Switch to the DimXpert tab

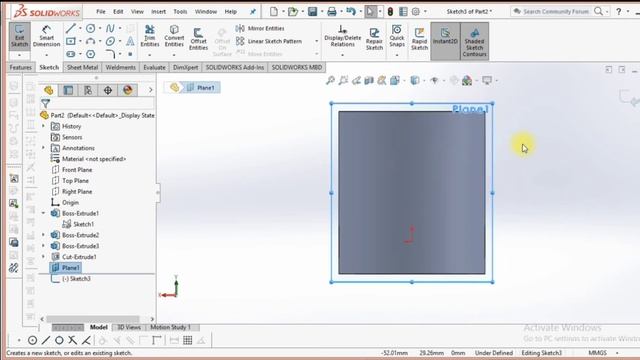coord(185,67)
